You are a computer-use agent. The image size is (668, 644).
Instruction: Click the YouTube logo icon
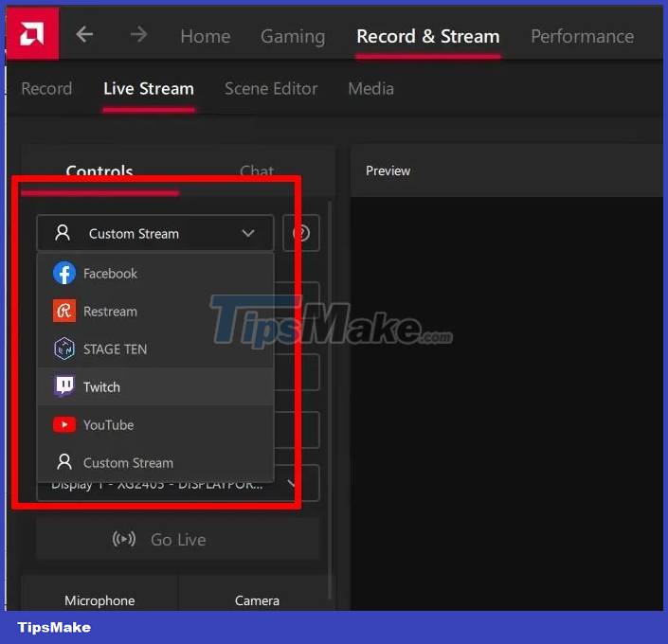point(64,424)
